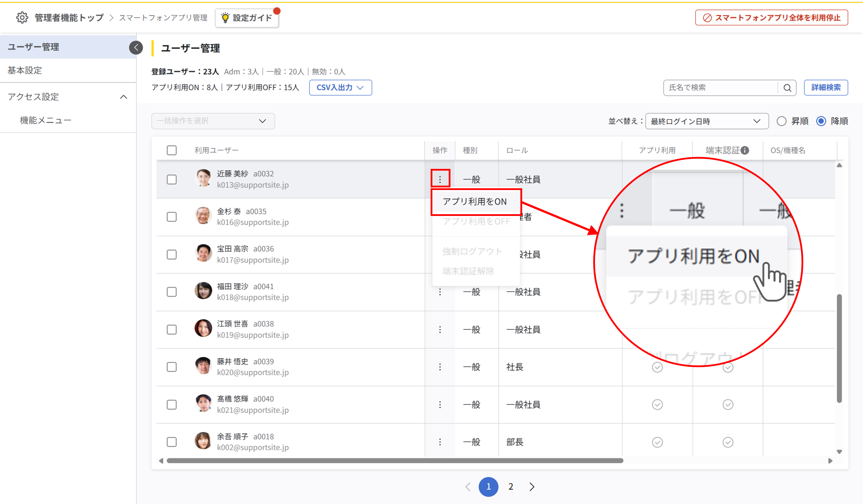
Task: Click the horizontal table scrollbar
Action: (x=395, y=461)
